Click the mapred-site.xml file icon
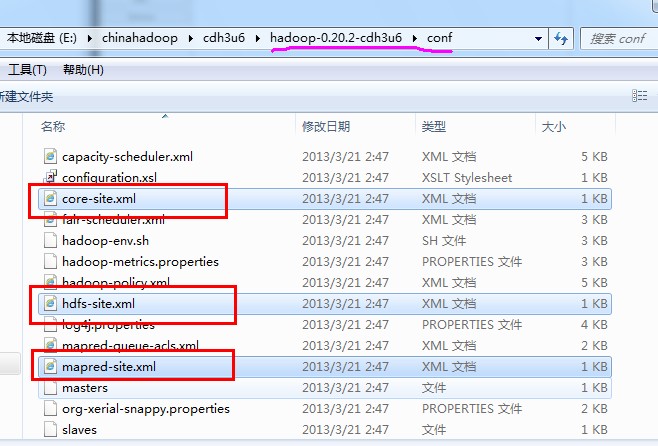The height and width of the screenshot is (446, 658). tap(50, 366)
